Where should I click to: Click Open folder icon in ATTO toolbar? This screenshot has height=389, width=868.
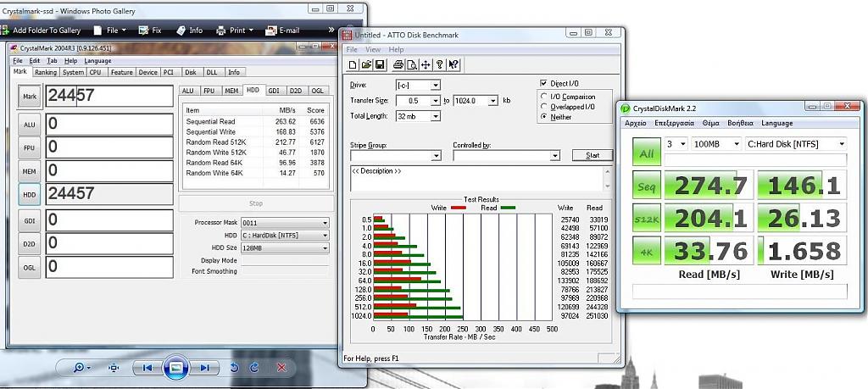point(366,65)
